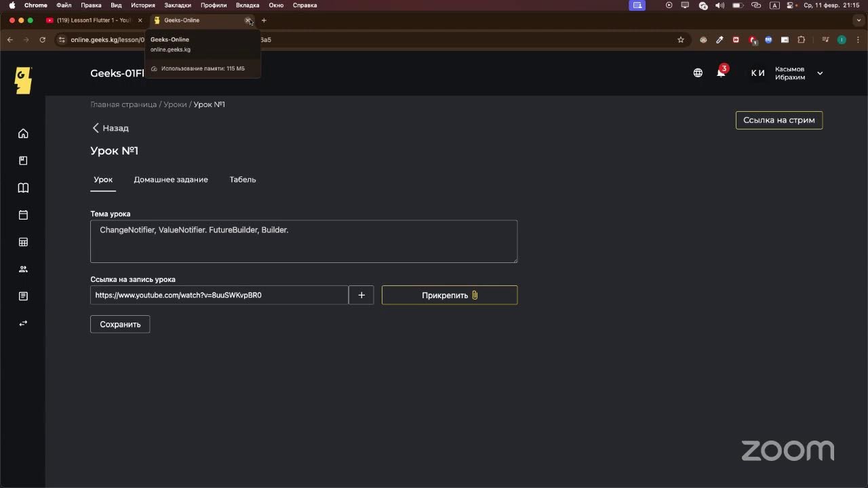The width and height of the screenshot is (868, 488).
Task: Open the Extensions puzzle icon
Action: (802, 40)
